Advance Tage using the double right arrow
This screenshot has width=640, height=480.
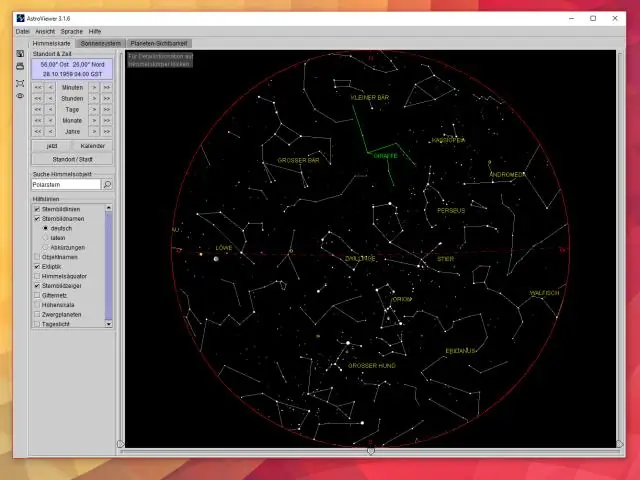coord(106,110)
